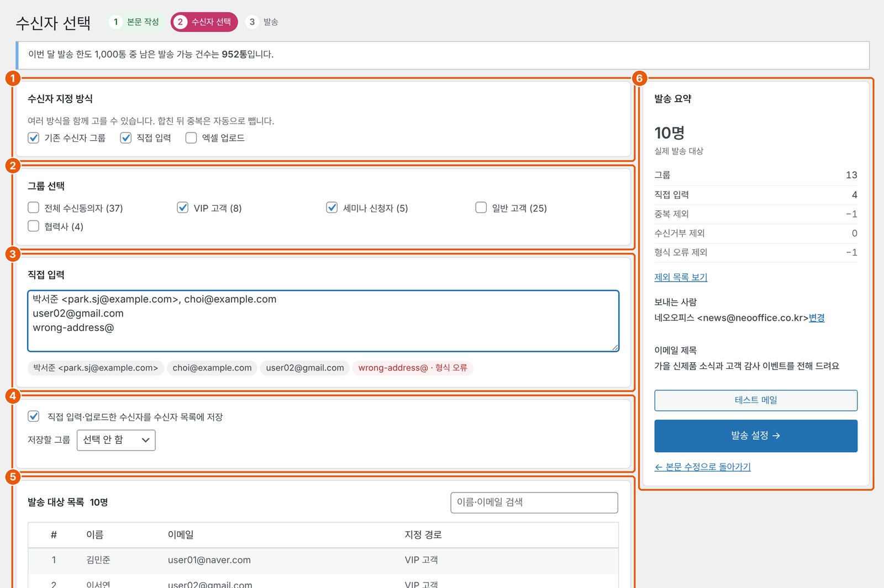Uncheck the VIP 고객 (8) group
This screenshot has height=588, width=884.
point(183,208)
